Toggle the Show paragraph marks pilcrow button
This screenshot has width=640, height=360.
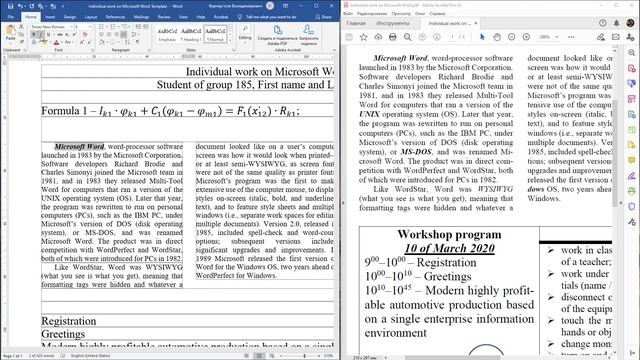point(138,42)
